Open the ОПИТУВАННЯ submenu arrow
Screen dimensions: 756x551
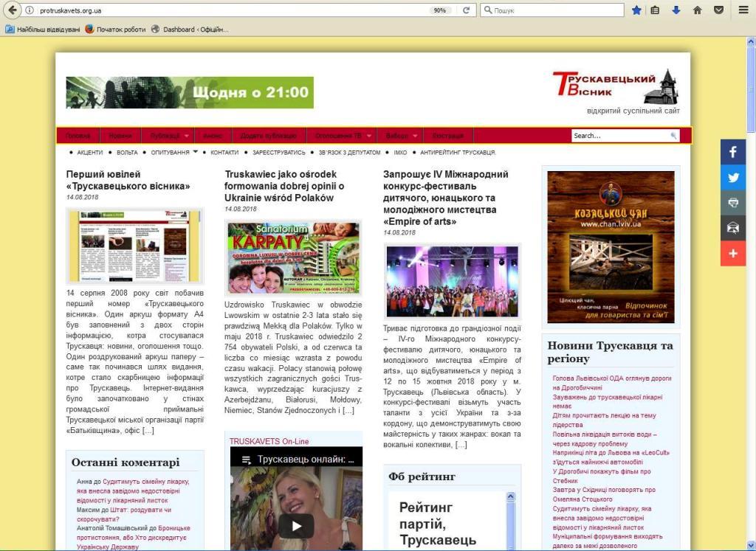pyautogui.click(x=196, y=152)
